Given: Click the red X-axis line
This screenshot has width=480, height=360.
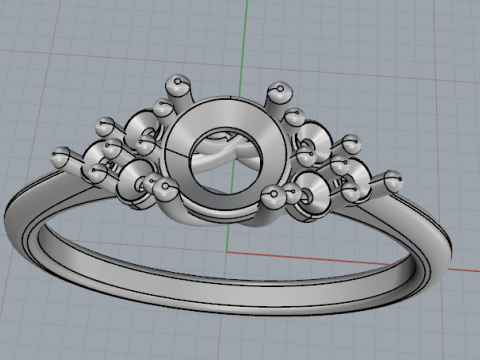Looking at the screenshot, I should point(353,261).
